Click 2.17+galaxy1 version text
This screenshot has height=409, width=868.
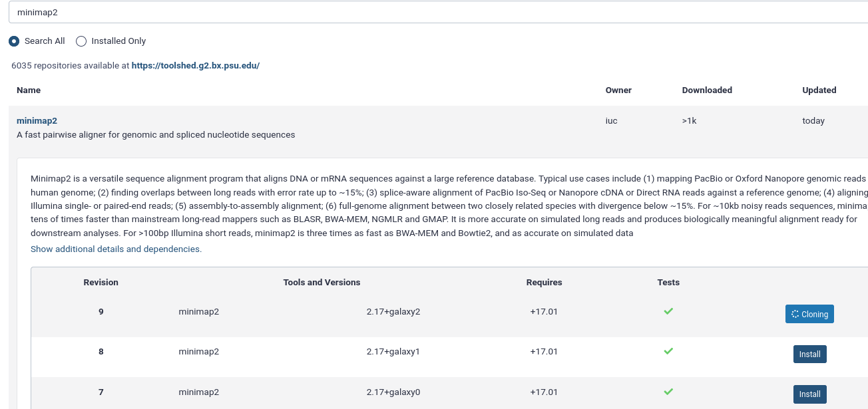tap(393, 351)
